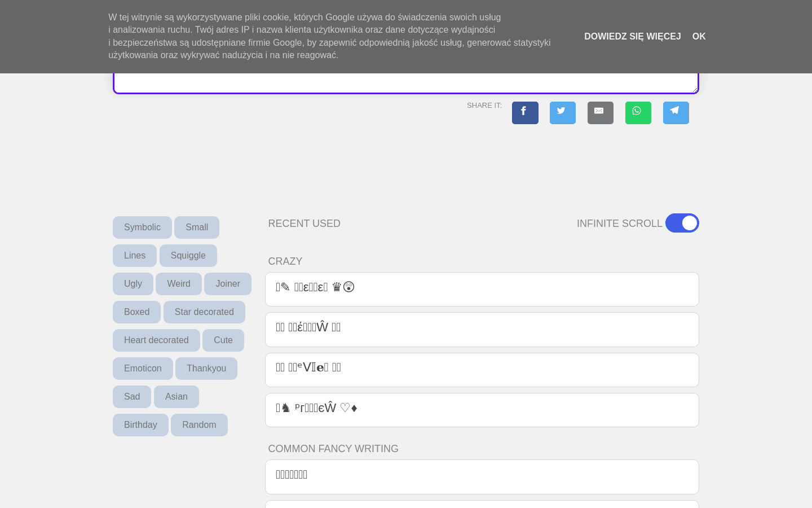Select first Common Fancy Writing result
This screenshot has height=508, width=812.
[x=482, y=476]
